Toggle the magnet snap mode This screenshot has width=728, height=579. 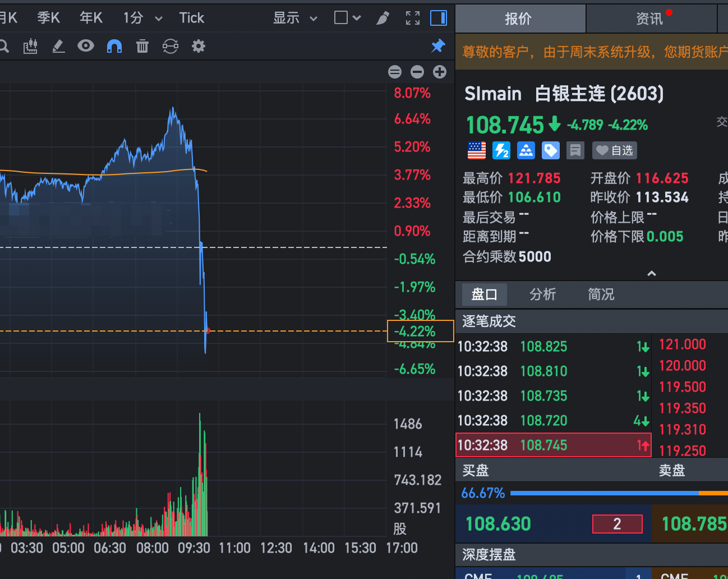pyautogui.click(x=114, y=47)
